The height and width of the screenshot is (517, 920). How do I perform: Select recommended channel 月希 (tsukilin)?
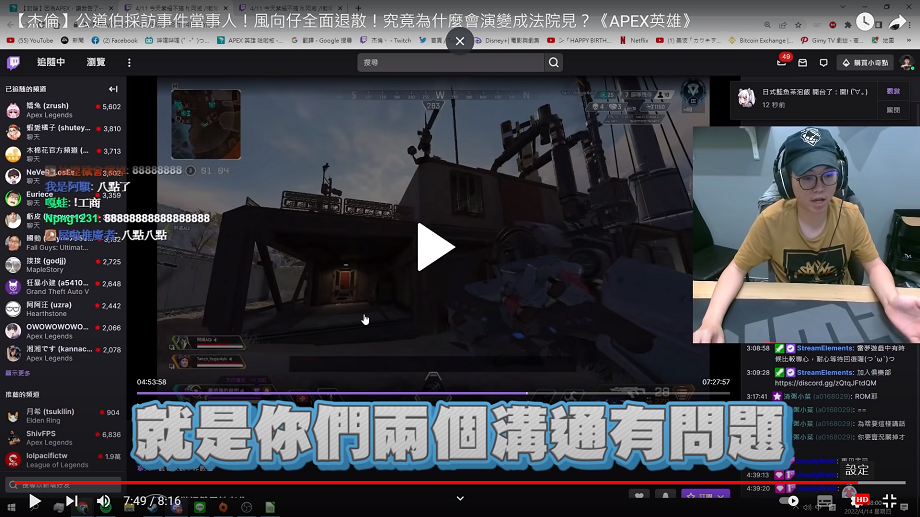pyautogui.click(x=63, y=416)
